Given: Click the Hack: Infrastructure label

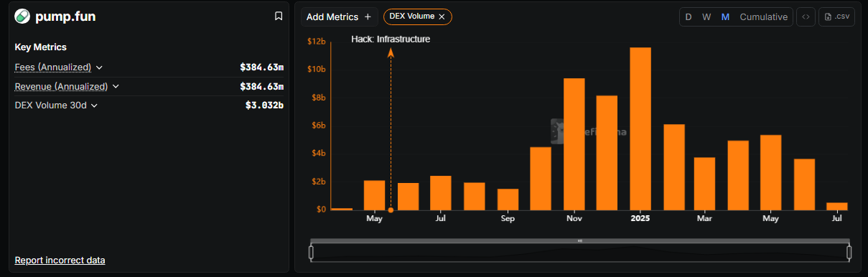Looking at the screenshot, I should pos(391,39).
